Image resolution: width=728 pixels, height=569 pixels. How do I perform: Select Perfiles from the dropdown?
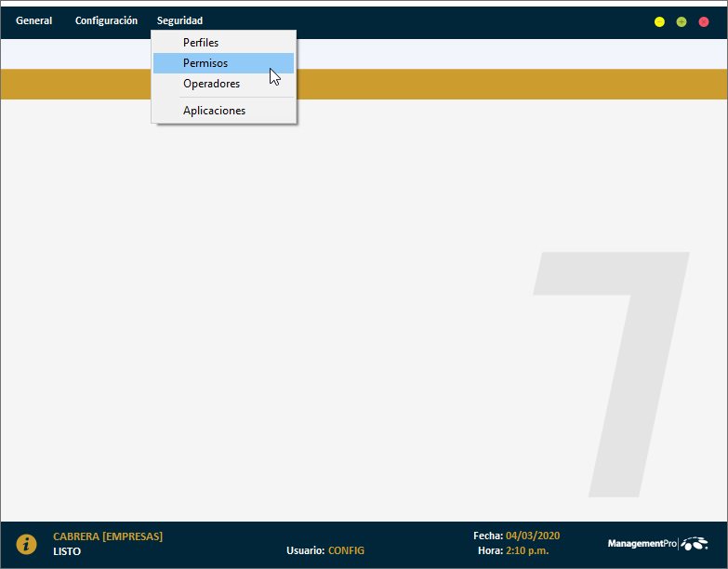[x=223, y=42]
